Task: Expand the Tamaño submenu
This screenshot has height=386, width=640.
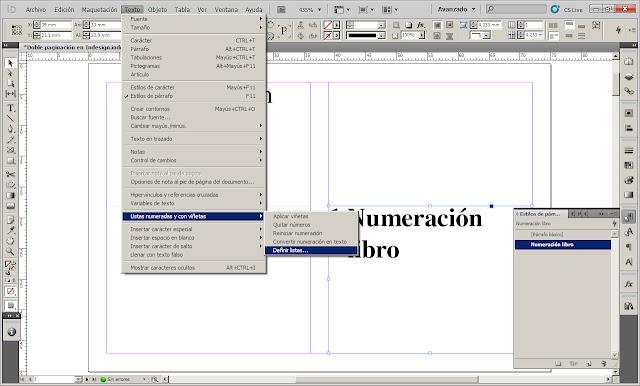Action: [x=194, y=27]
